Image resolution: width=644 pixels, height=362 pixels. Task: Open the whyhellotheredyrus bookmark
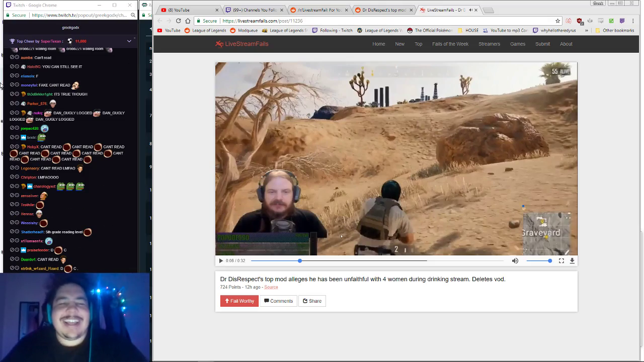pyautogui.click(x=554, y=30)
